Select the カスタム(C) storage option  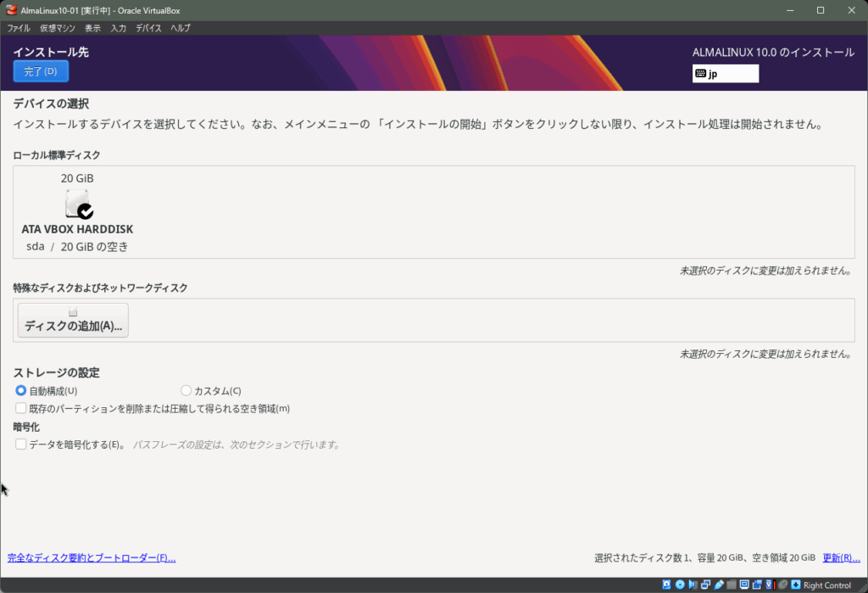[186, 391]
